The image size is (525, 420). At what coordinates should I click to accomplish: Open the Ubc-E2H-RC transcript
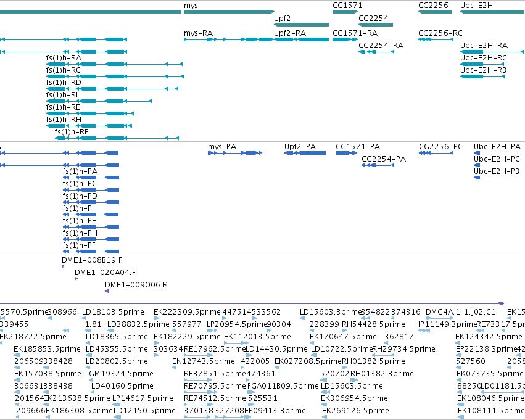(x=482, y=64)
